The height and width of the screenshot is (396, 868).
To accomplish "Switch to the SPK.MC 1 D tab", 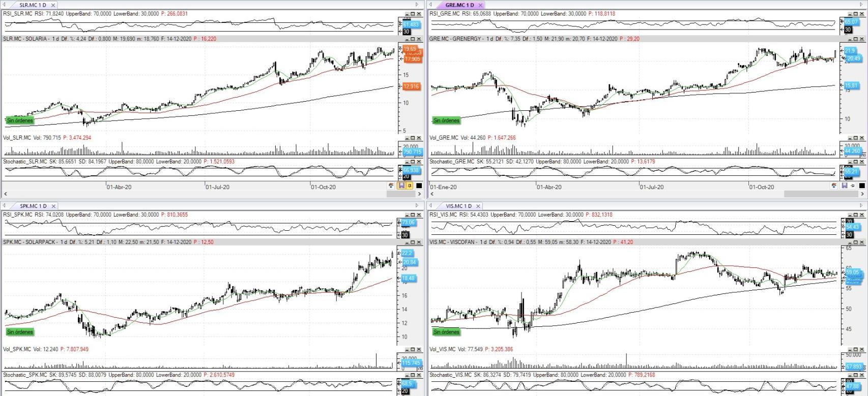I will coord(33,206).
